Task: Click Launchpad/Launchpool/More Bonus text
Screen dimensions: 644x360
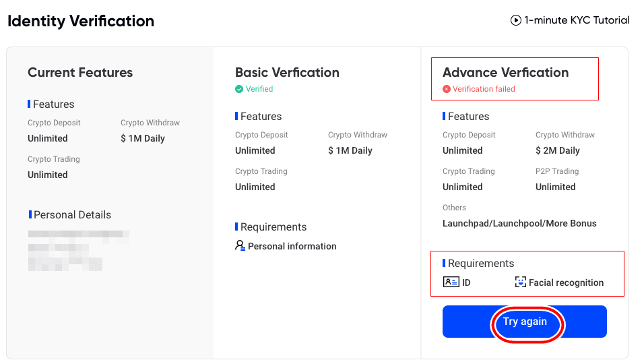Action: tap(519, 223)
